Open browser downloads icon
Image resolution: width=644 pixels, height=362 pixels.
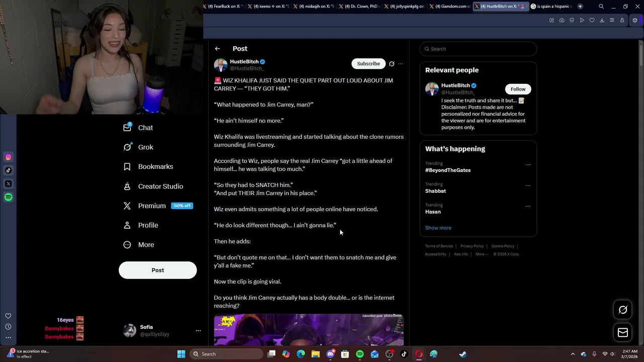coord(602,20)
